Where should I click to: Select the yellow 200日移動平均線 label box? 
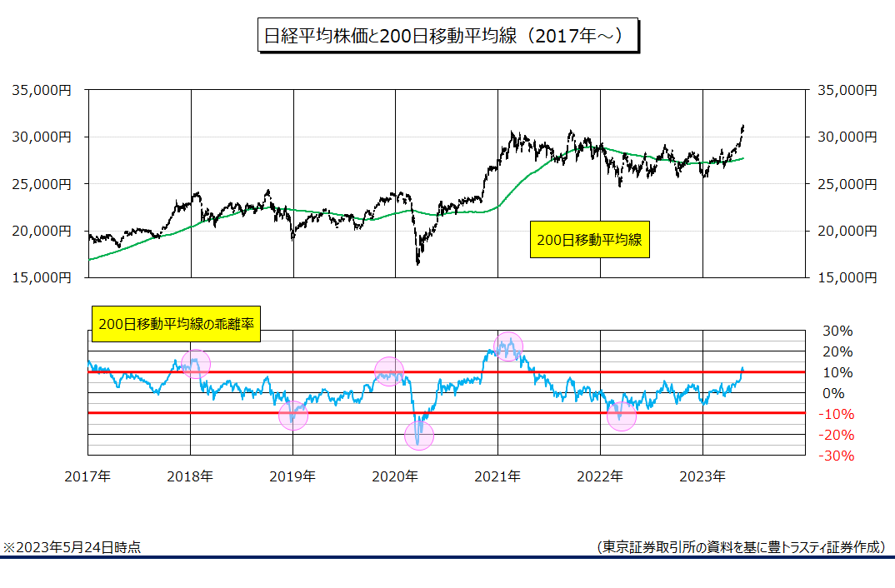[590, 240]
